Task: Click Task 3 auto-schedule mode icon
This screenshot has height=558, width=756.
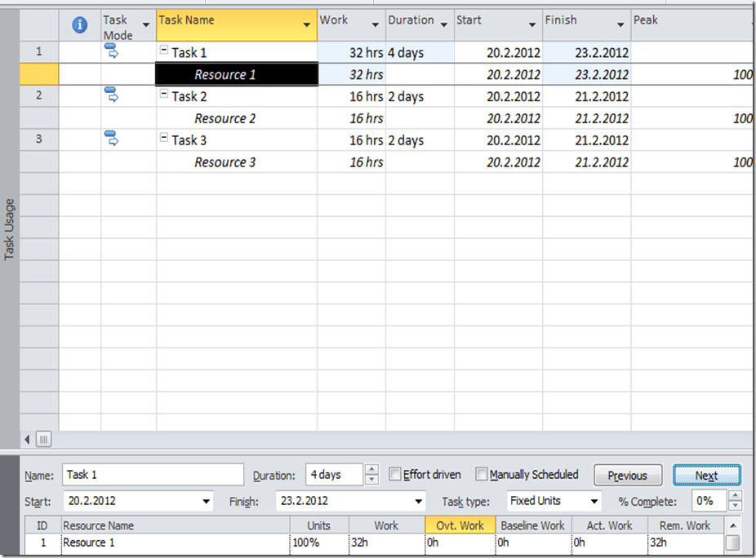Action: tap(112, 139)
